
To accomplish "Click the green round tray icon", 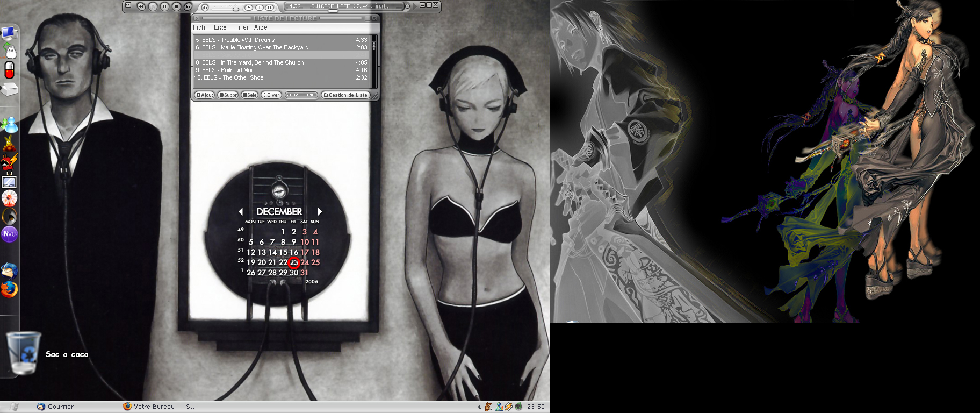I will click(518, 407).
